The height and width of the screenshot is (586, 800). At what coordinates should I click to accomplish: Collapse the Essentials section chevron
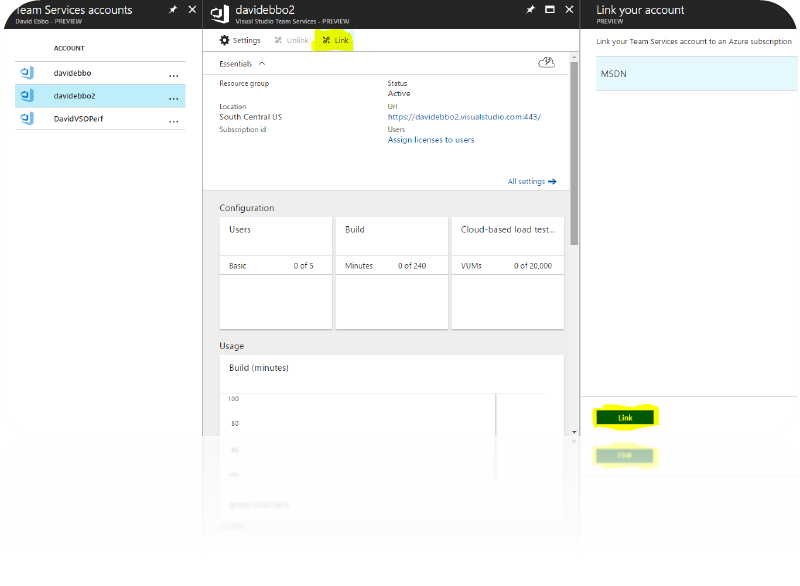(x=262, y=64)
